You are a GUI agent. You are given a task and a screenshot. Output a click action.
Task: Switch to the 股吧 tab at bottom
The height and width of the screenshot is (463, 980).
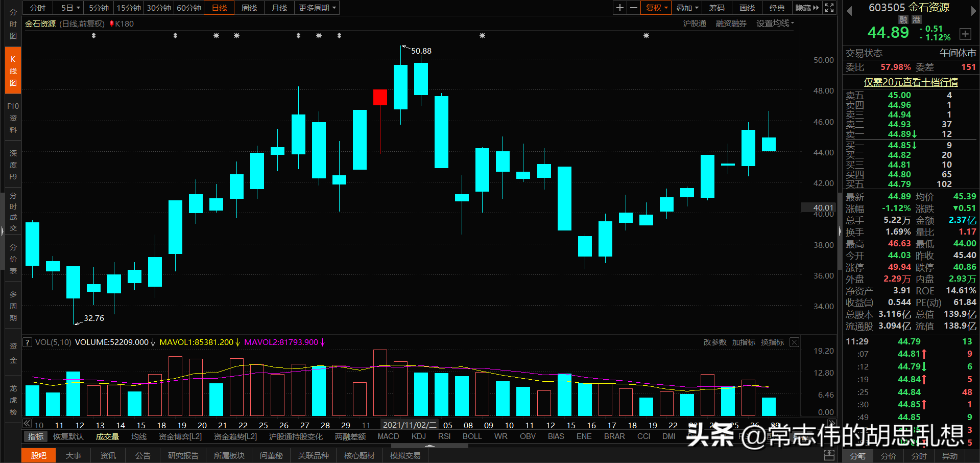pos(38,455)
